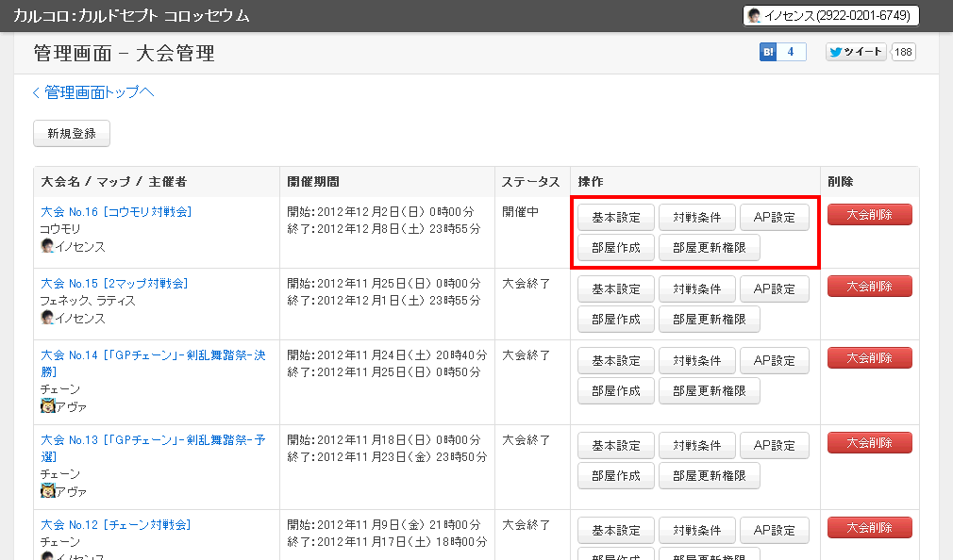Viewport: 953px width, 560px height.
Task: Delete tournament No.15 with 大会削除
Action: (869, 287)
